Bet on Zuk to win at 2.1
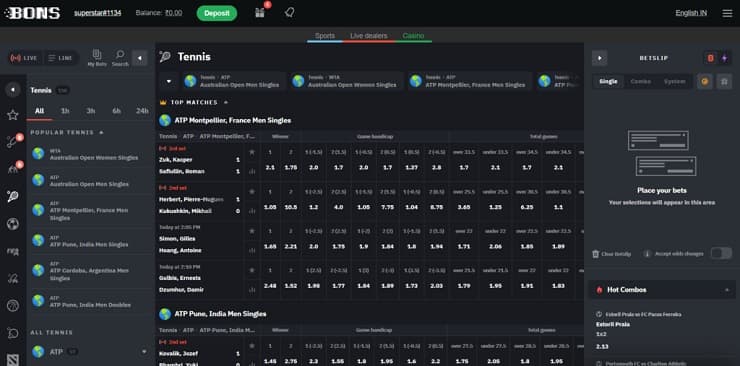740x366 pixels. pos(270,167)
